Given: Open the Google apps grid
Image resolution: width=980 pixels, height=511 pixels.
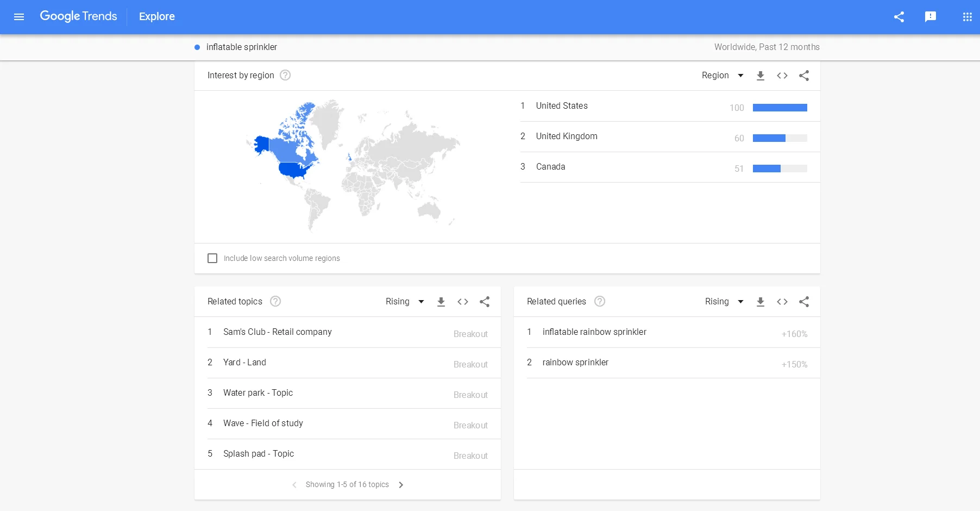Looking at the screenshot, I should [x=967, y=17].
